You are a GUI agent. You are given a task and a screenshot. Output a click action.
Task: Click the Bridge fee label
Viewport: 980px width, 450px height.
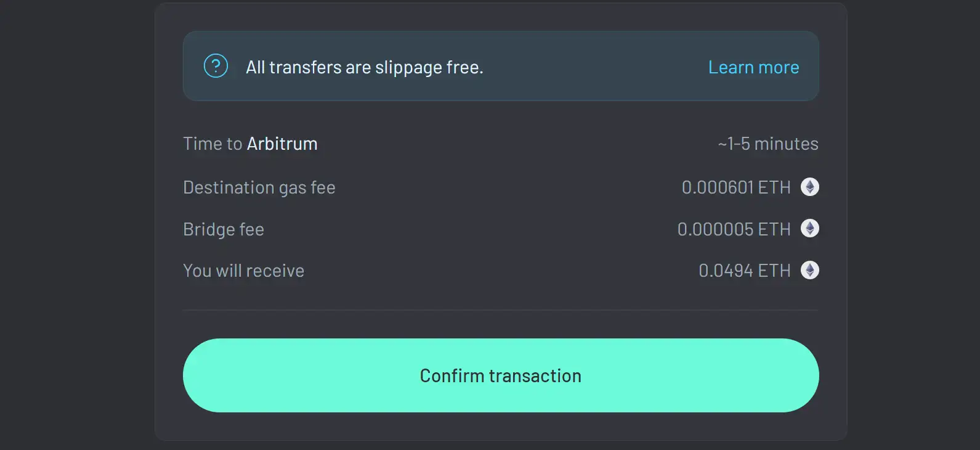pyautogui.click(x=223, y=229)
